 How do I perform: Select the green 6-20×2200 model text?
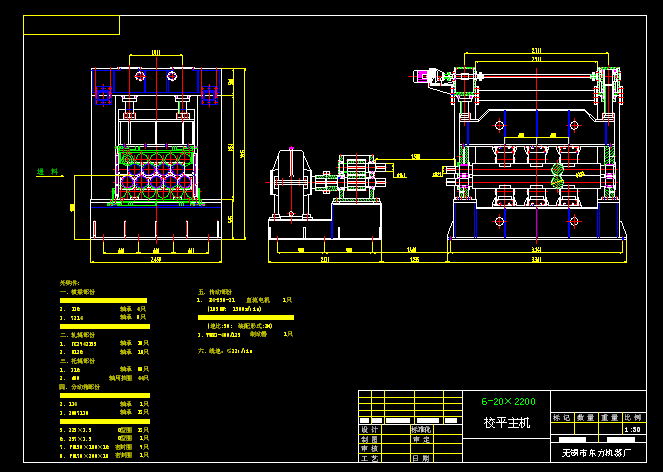click(x=509, y=401)
